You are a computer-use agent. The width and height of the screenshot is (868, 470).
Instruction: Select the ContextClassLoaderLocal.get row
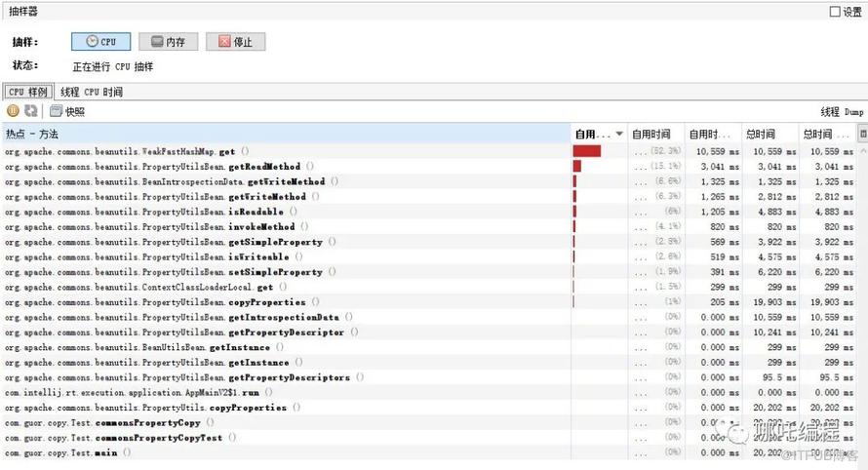point(430,287)
